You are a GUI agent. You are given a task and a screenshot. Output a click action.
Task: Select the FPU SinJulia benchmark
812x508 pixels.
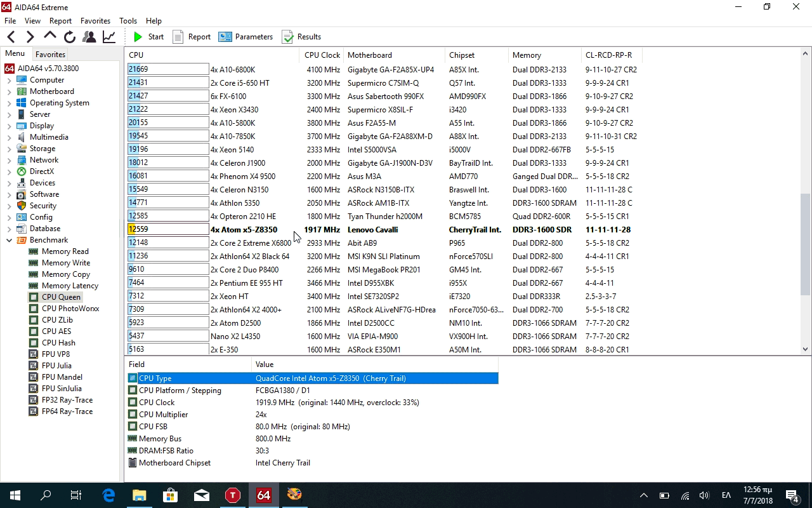(x=62, y=389)
